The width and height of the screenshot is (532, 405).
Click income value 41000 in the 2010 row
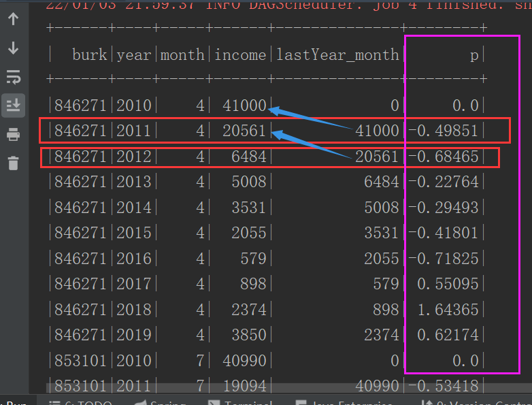tap(244, 106)
